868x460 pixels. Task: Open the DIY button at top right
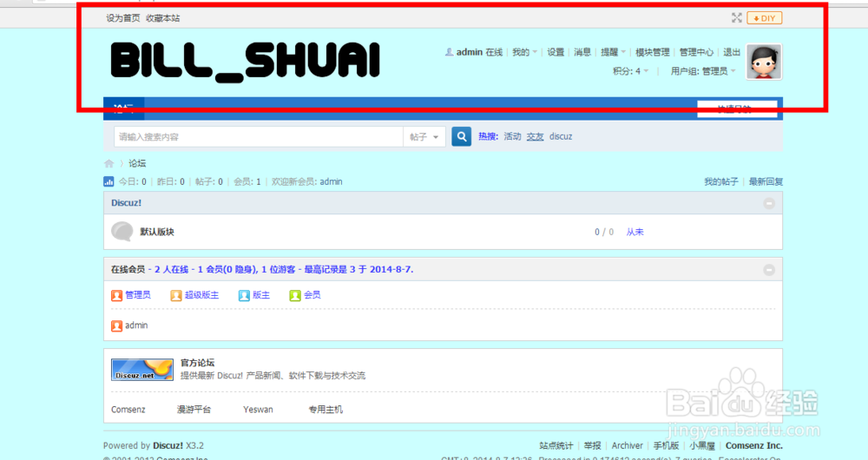pos(764,18)
